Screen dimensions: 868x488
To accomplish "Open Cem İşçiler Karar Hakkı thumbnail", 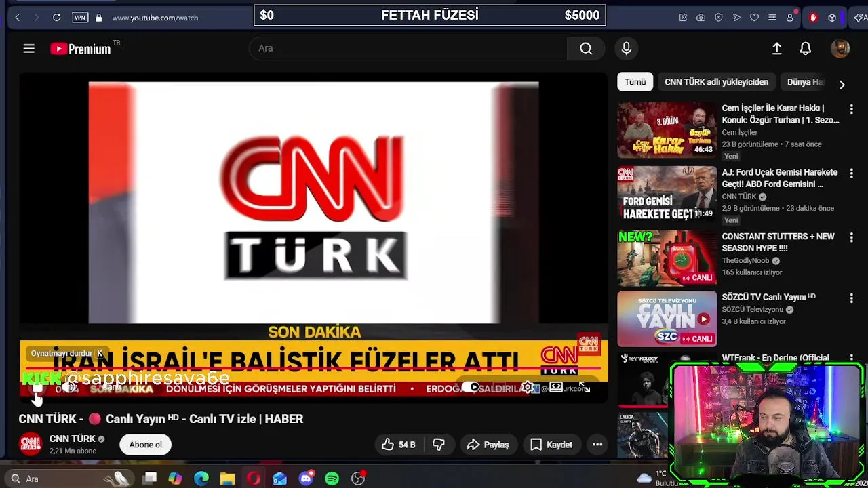I will (x=667, y=130).
